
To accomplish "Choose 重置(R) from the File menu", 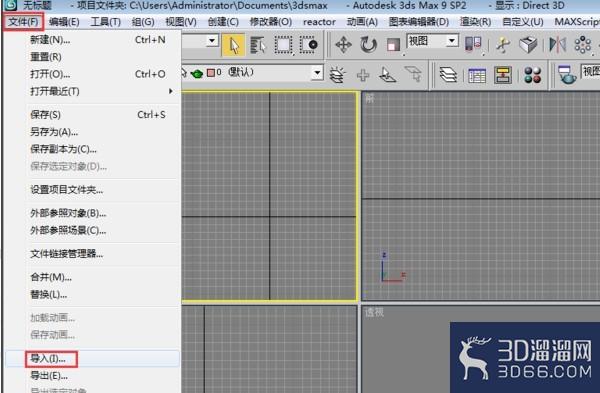I will click(92, 57).
